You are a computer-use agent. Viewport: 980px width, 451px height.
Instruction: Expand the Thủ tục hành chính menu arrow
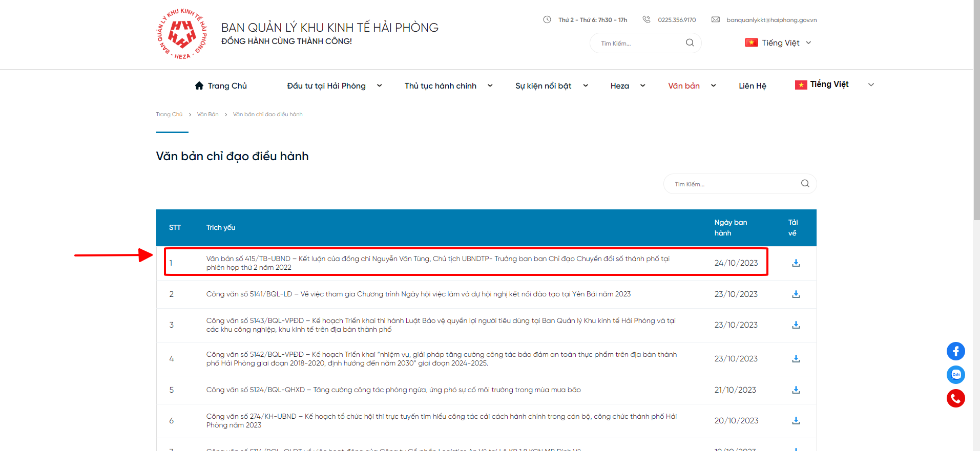[x=490, y=85]
